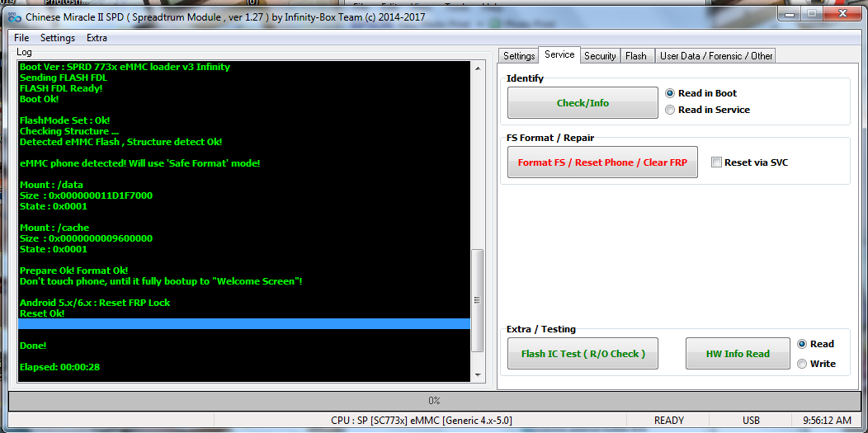Open User Data / Forensic / Other tab
Image resolution: width=868 pixels, height=433 pixels.
[x=715, y=56]
